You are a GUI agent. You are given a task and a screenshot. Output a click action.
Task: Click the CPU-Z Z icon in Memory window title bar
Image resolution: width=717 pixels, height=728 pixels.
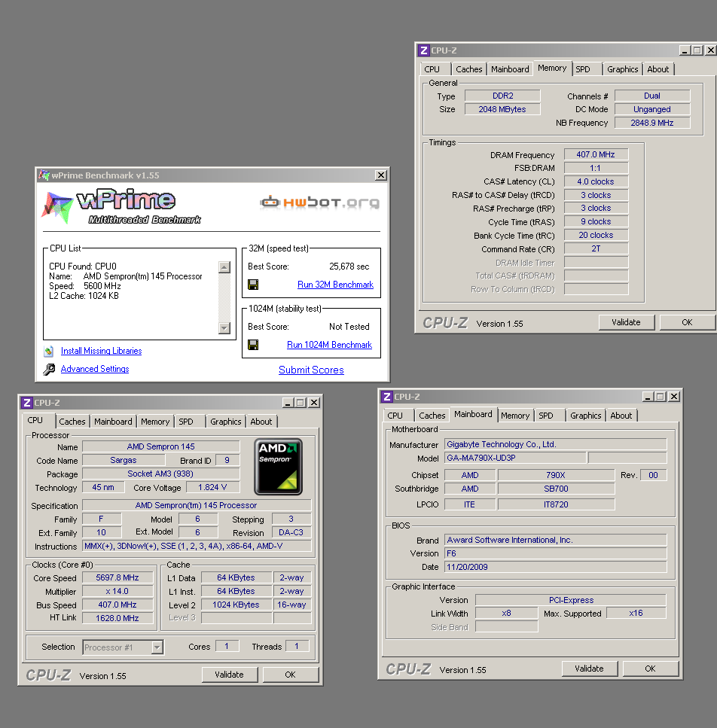(x=423, y=50)
